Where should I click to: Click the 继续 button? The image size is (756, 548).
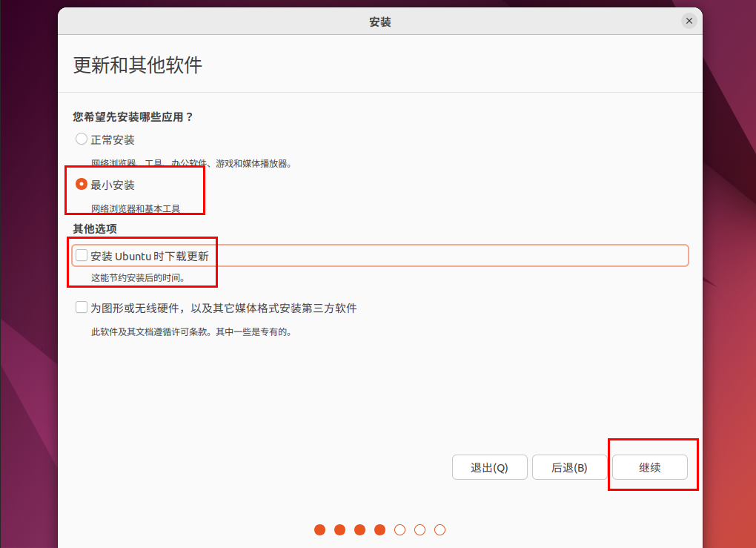[649, 468]
